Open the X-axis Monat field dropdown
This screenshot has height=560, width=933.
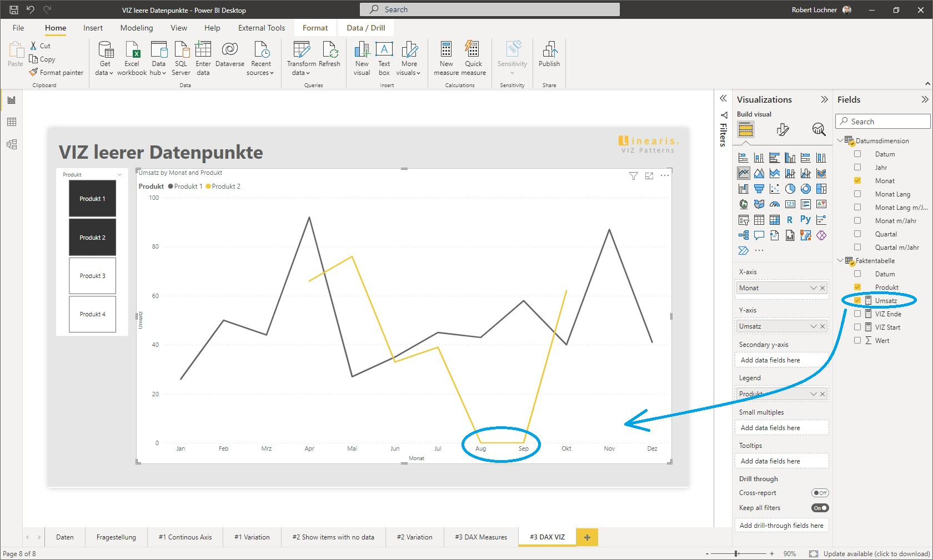(814, 287)
